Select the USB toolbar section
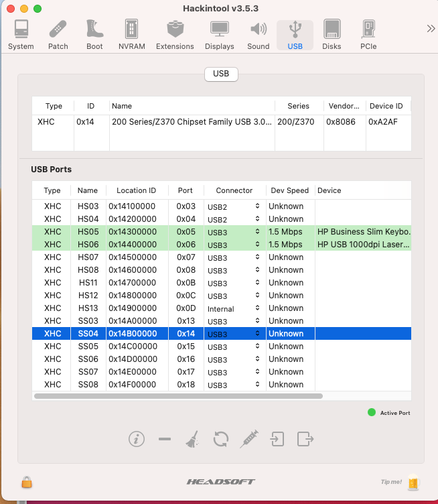The width and height of the screenshot is (438, 504). [295, 35]
